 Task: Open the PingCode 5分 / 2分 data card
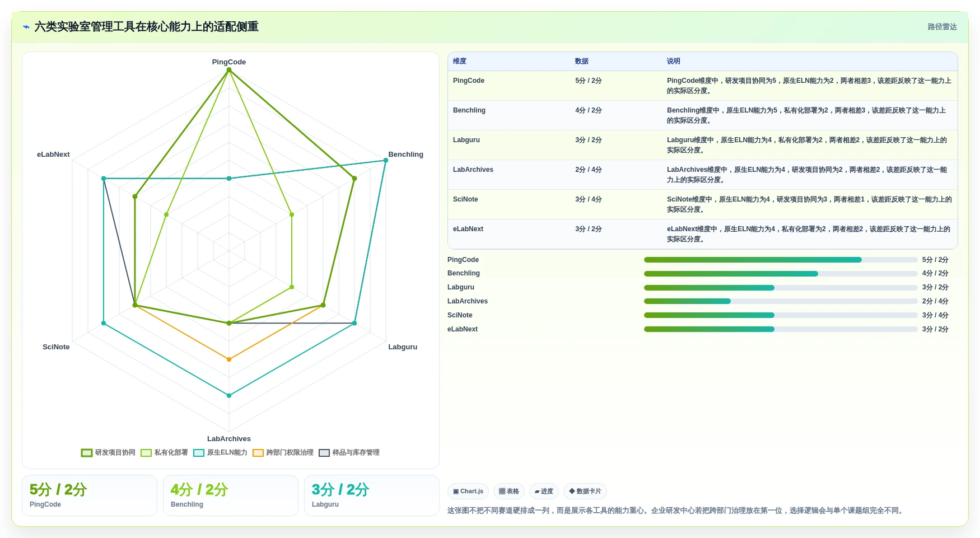[90, 495]
